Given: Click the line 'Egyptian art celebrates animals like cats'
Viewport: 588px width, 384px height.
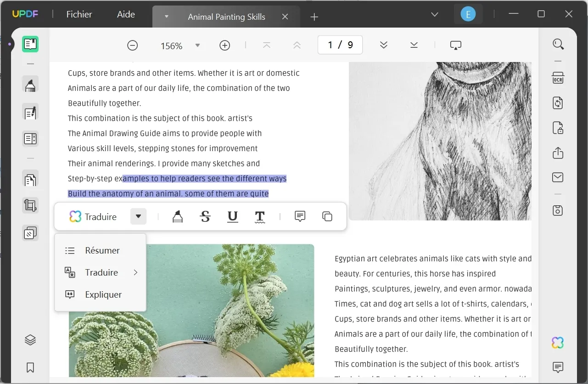Looking at the screenshot, I should click(x=433, y=259).
